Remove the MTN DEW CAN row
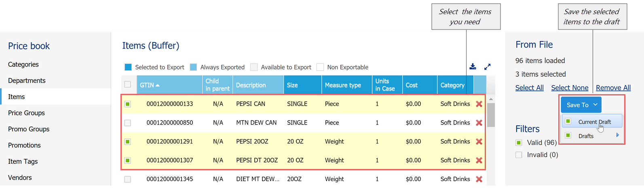Screen dimensions: 644x188 coord(479,123)
